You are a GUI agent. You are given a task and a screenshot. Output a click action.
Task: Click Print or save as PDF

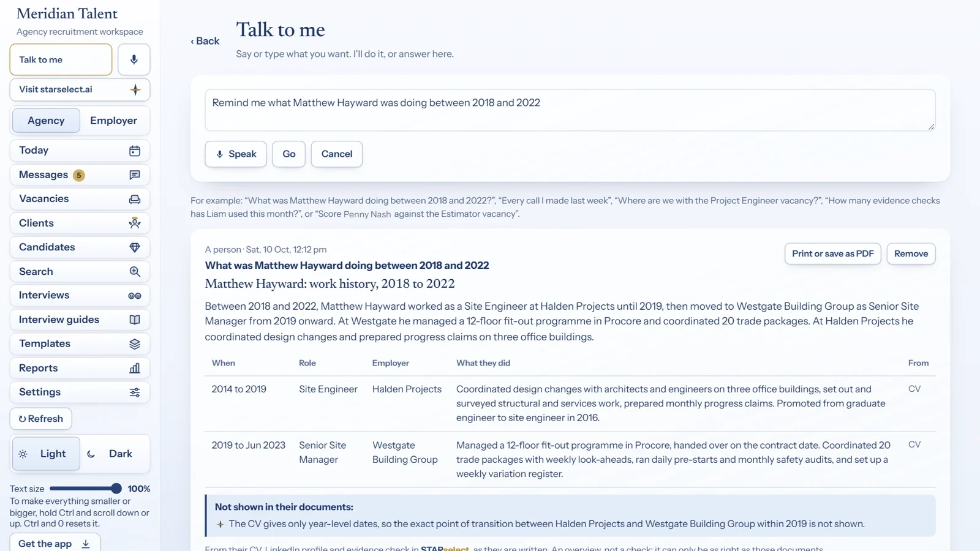[x=833, y=253]
